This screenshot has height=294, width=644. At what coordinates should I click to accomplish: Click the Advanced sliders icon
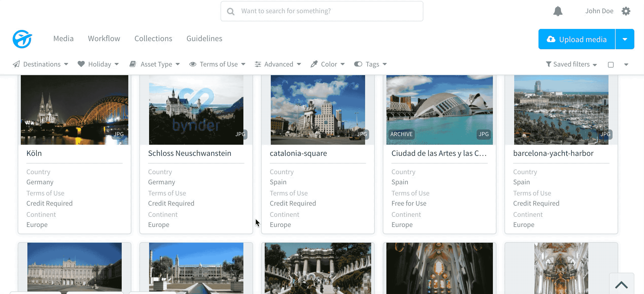[258, 64]
